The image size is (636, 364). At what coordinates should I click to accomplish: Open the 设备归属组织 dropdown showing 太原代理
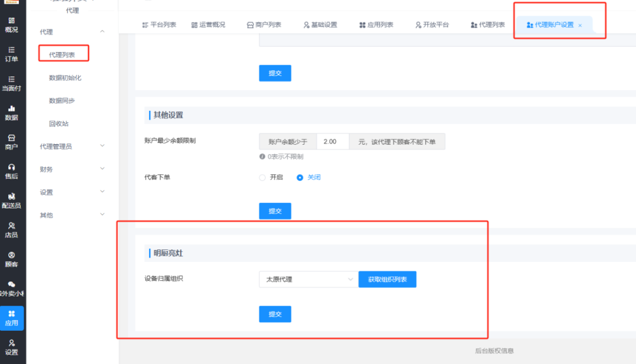click(x=309, y=279)
